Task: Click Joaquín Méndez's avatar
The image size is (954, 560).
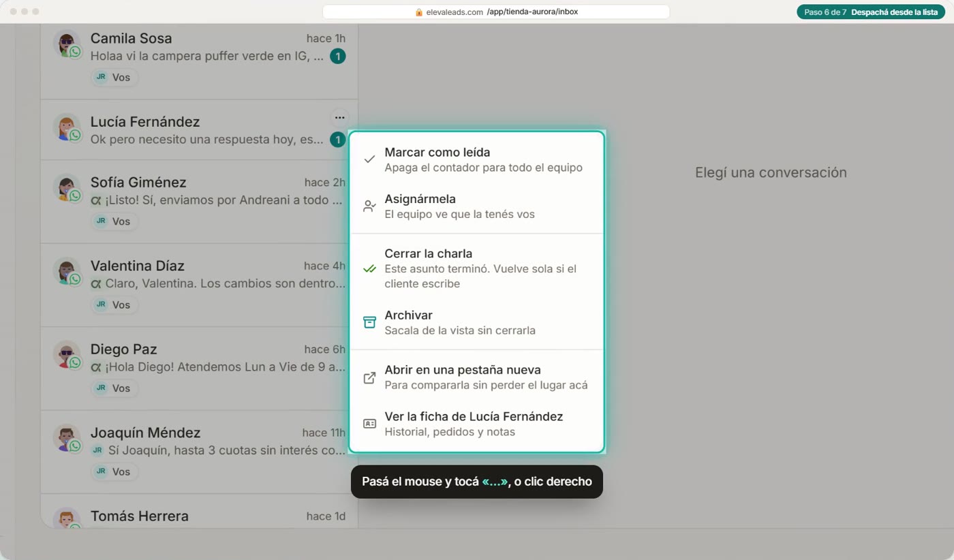Action: click(x=66, y=437)
